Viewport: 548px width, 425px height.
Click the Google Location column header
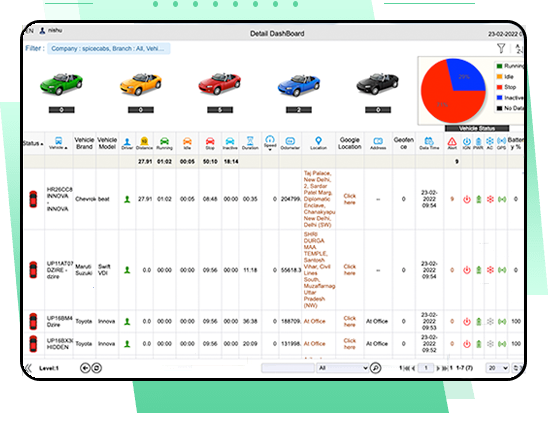pyautogui.click(x=349, y=143)
